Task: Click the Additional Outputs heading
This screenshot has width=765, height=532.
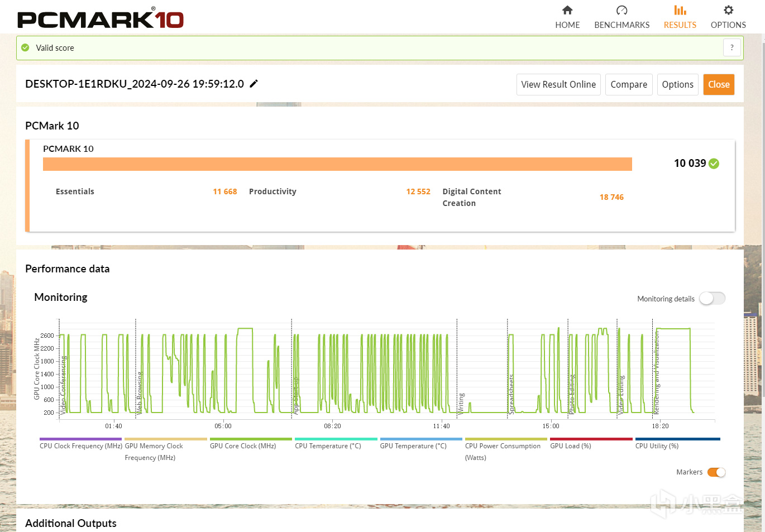Action: click(71, 523)
